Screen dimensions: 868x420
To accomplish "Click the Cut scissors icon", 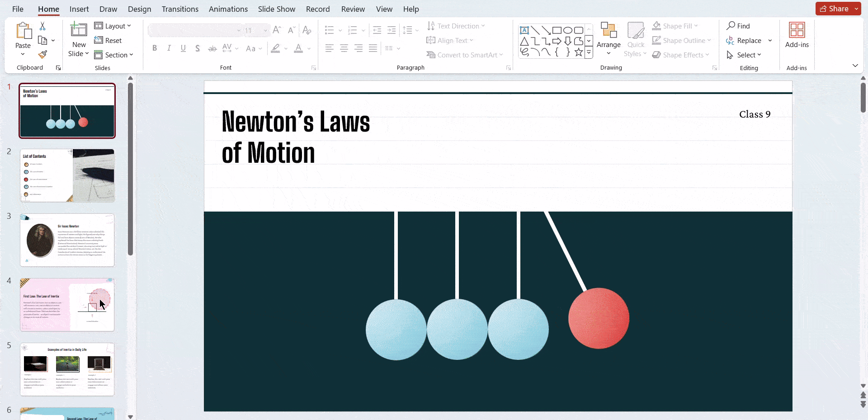I will click(42, 26).
